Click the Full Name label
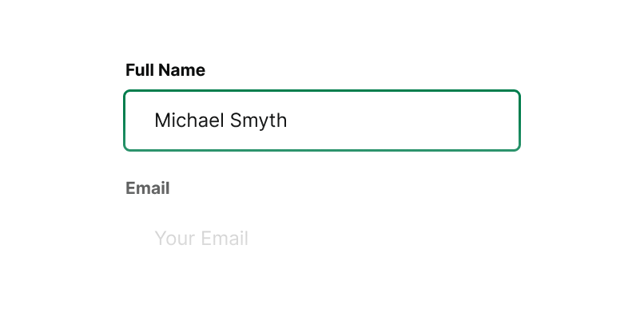This screenshot has height=324, width=644. click(165, 70)
